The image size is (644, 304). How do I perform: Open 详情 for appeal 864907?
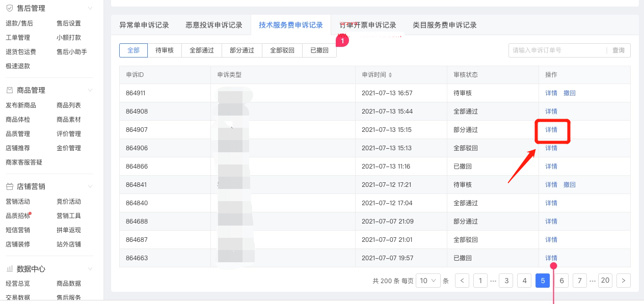pyautogui.click(x=551, y=130)
